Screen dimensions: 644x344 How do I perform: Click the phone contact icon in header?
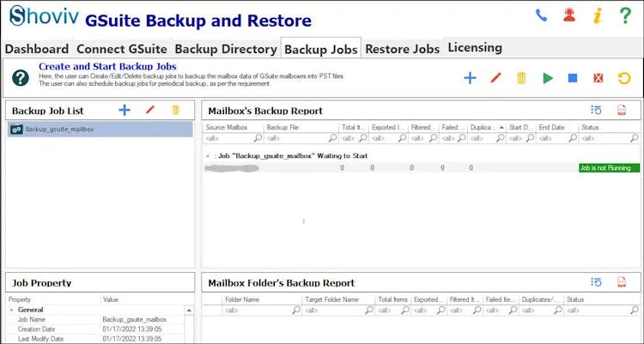coord(541,15)
